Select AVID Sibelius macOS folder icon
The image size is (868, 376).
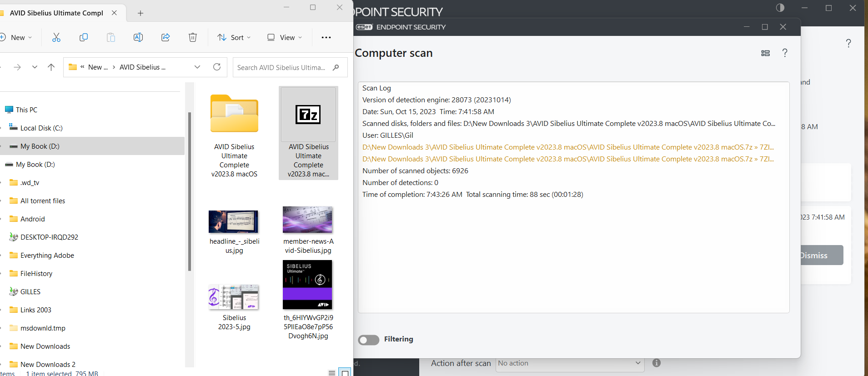click(234, 114)
